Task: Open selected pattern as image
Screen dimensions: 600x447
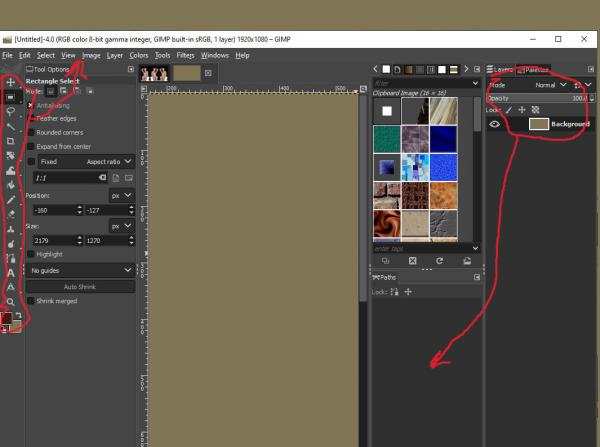Action: click(x=467, y=261)
